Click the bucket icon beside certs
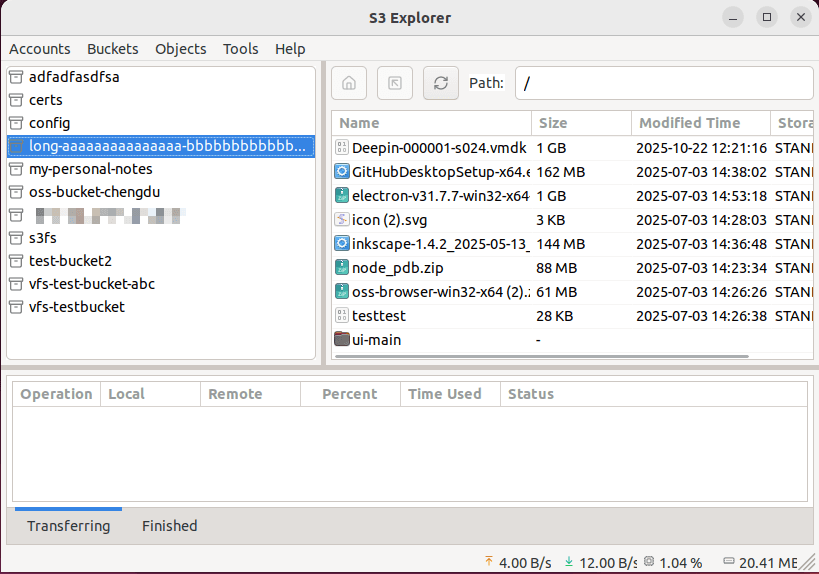819x574 pixels. (x=16, y=100)
